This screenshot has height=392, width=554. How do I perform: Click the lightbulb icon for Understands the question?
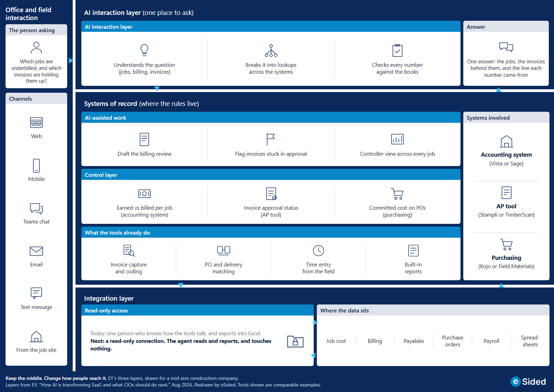[144, 50]
